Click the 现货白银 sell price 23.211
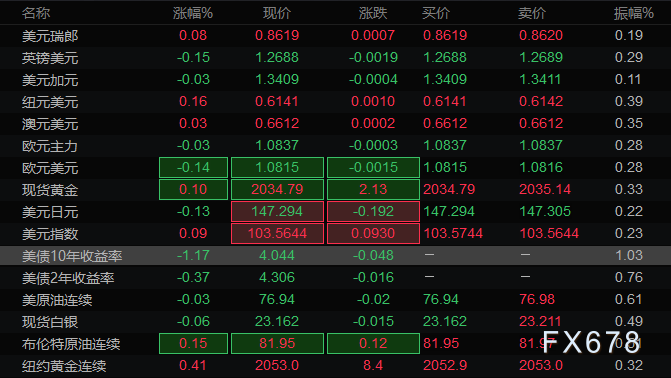Screen dimensions: 671x378 pyautogui.click(x=540, y=321)
